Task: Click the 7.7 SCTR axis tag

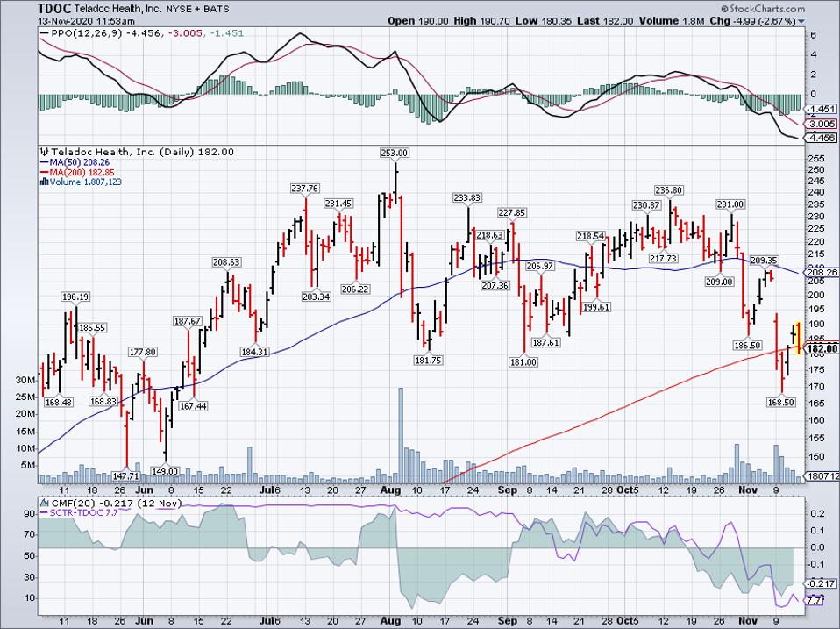Action: pyautogui.click(x=815, y=600)
